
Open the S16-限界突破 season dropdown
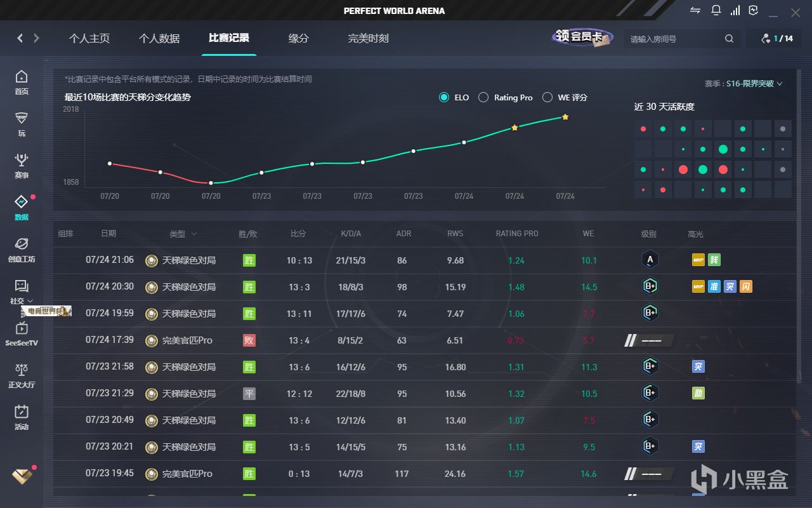click(754, 83)
